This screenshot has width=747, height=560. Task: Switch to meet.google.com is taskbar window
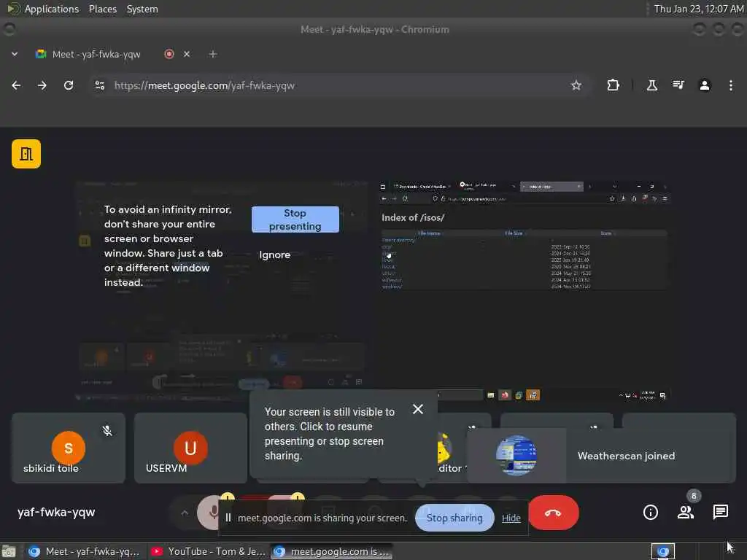tap(332, 551)
